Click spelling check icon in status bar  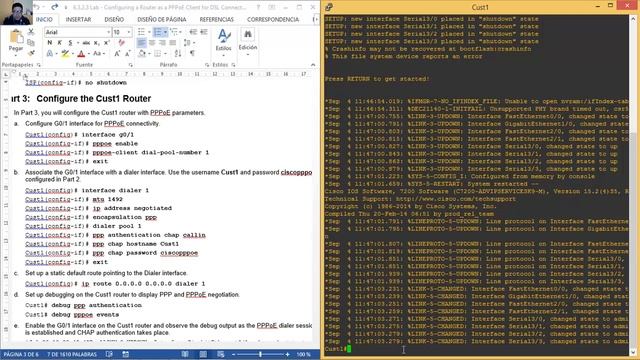(x=109, y=354)
